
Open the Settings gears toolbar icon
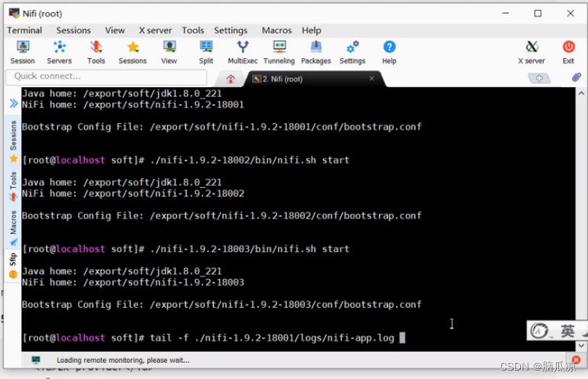[352, 52]
